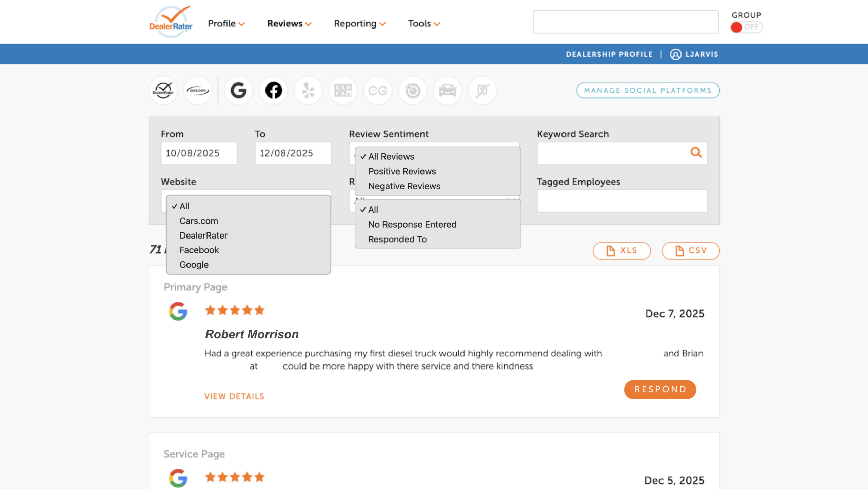Select the CARFAX platform circle icon
Viewport: 868px width, 489px height.
[343, 91]
